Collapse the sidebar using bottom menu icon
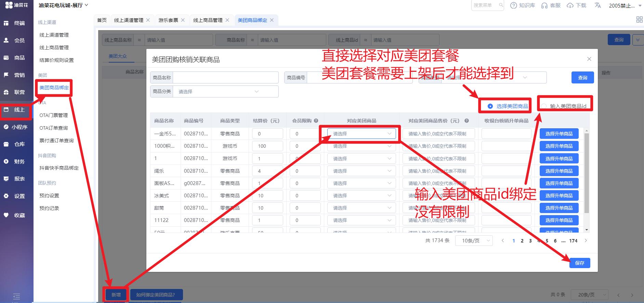Screen dimensions: 644x303 [x=16, y=297]
